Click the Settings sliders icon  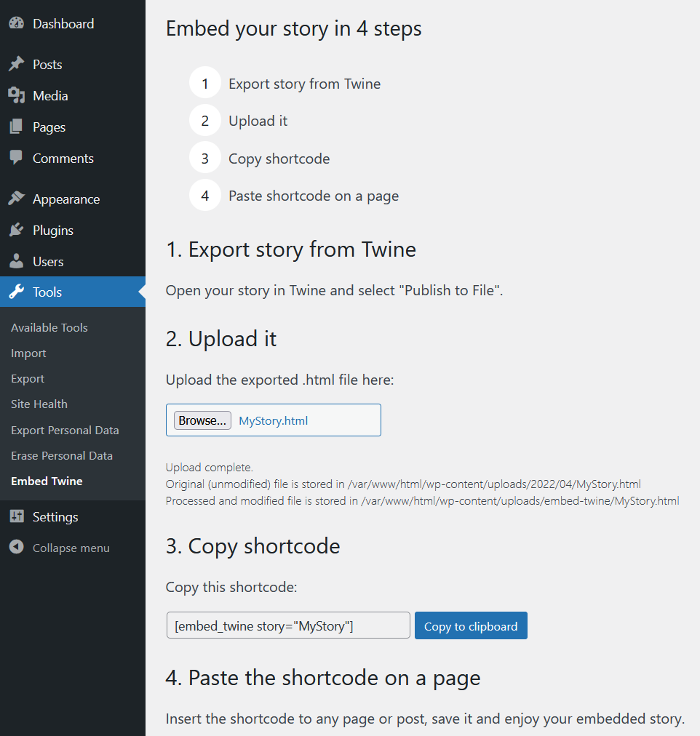(x=17, y=517)
